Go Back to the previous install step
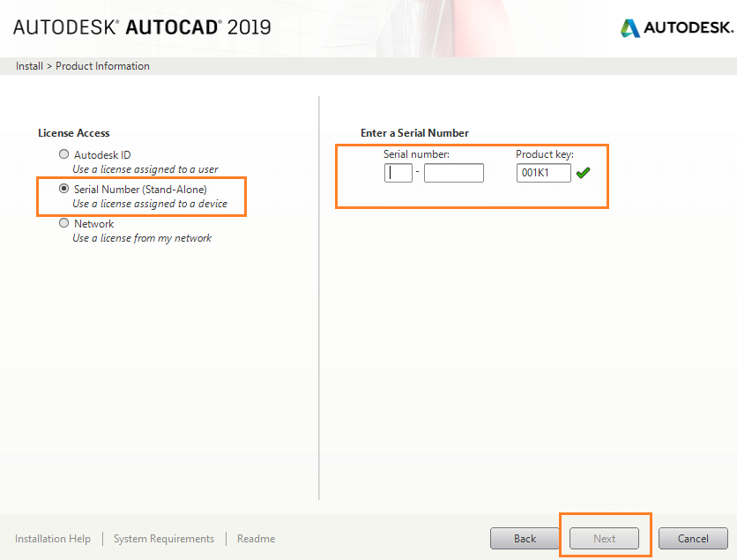Image resolution: width=737 pixels, height=560 pixels. click(525, 538)
